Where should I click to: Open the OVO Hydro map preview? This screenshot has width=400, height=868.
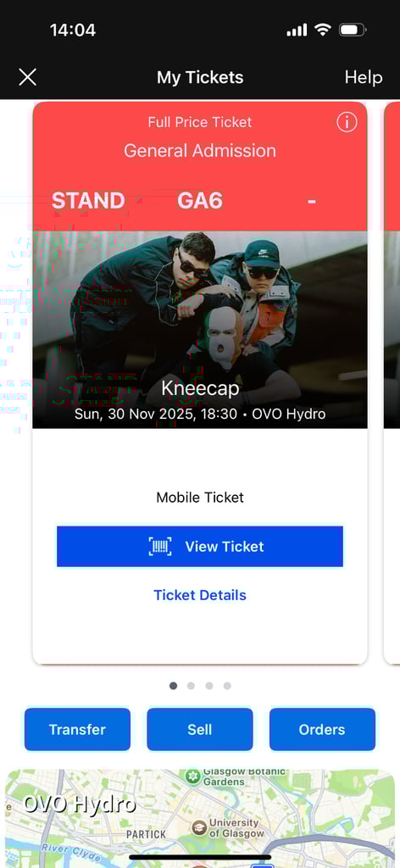(200, 818)
